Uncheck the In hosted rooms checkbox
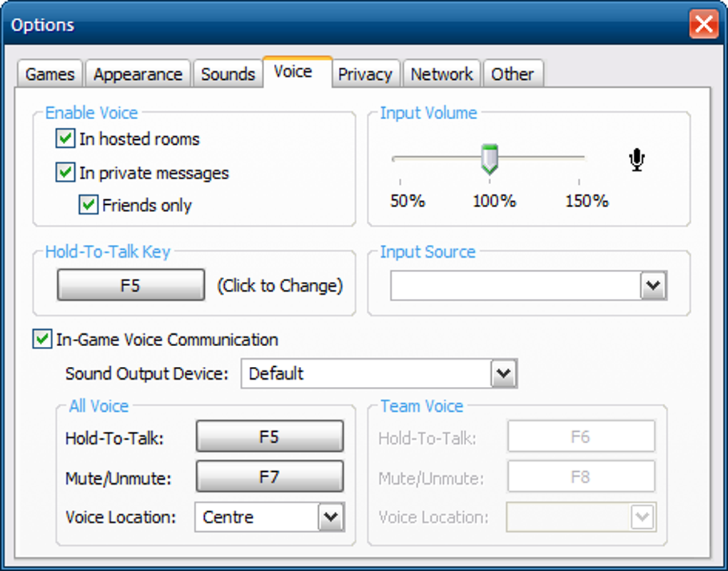This screenshot has height=571, width=728. pos(65,138)
